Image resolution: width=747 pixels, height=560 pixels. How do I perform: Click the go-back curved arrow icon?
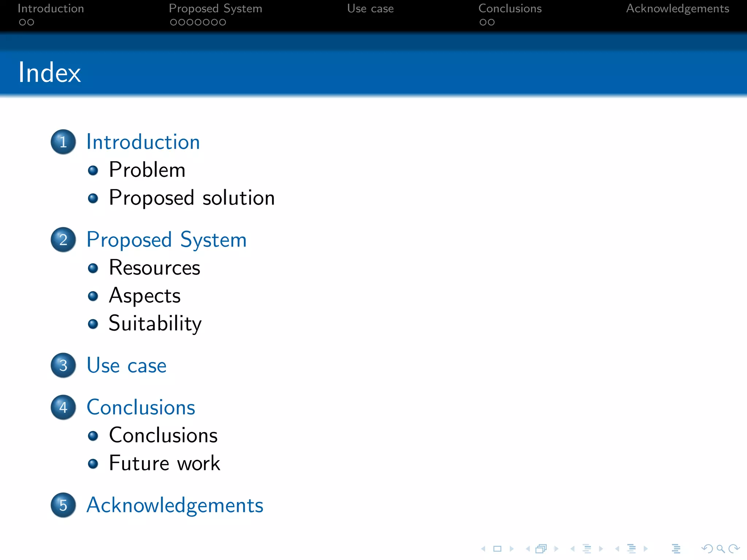(707, 549)
